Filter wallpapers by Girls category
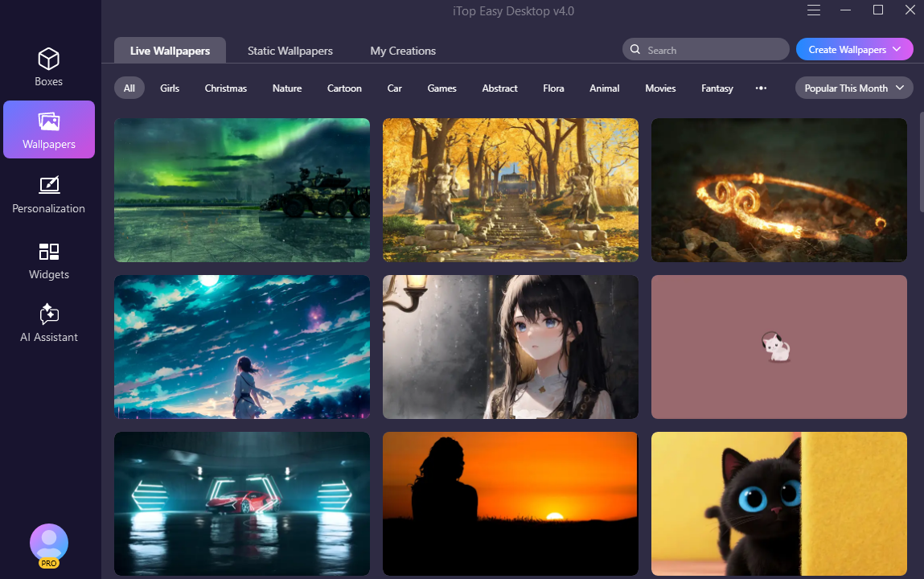 (x=170, y=88)
